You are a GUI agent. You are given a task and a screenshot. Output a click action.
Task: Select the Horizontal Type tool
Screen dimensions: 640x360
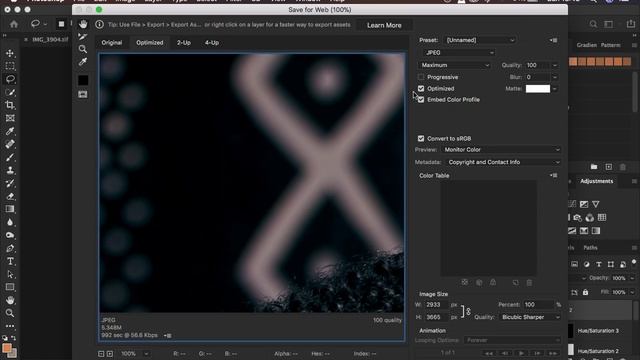point(10,261)
